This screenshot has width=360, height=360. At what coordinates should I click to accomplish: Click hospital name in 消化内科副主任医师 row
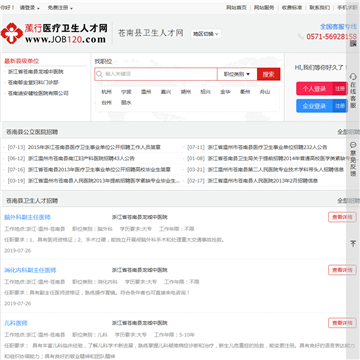click(x=139, y=270)
